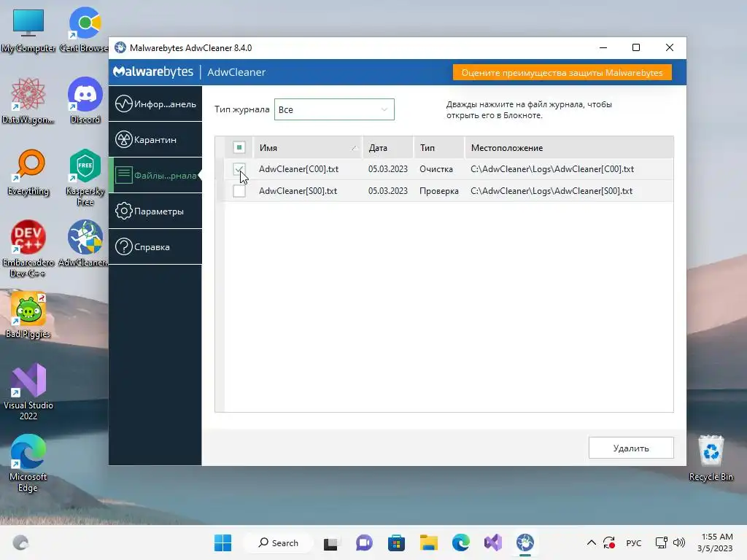
Task: Open File Explorer in the taskbar
Action: 428,542
